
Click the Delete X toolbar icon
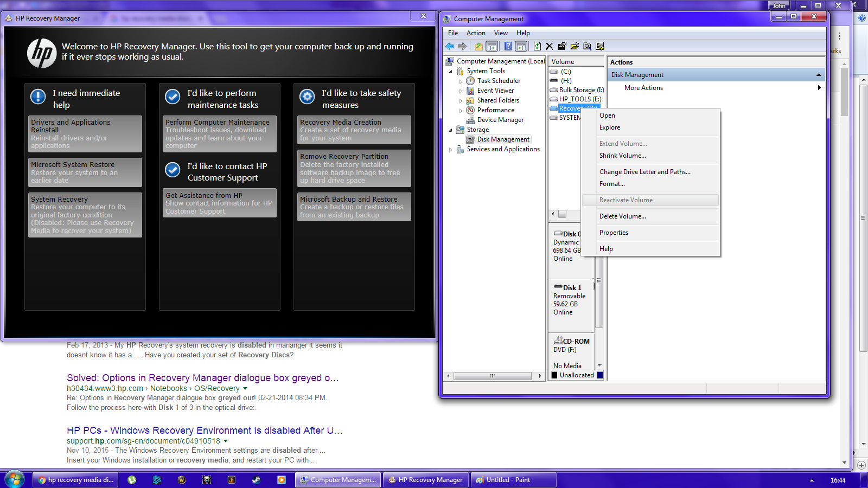tap(549, 47)
